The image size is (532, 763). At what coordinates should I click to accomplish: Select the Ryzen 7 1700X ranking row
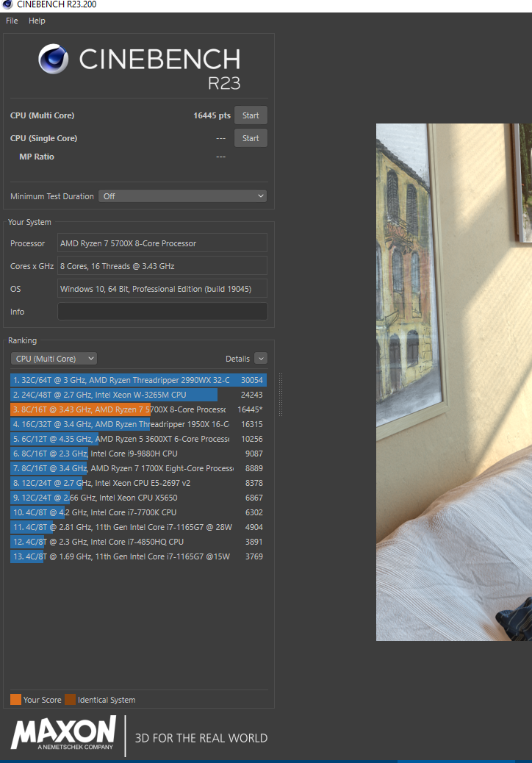click(138, 468)
